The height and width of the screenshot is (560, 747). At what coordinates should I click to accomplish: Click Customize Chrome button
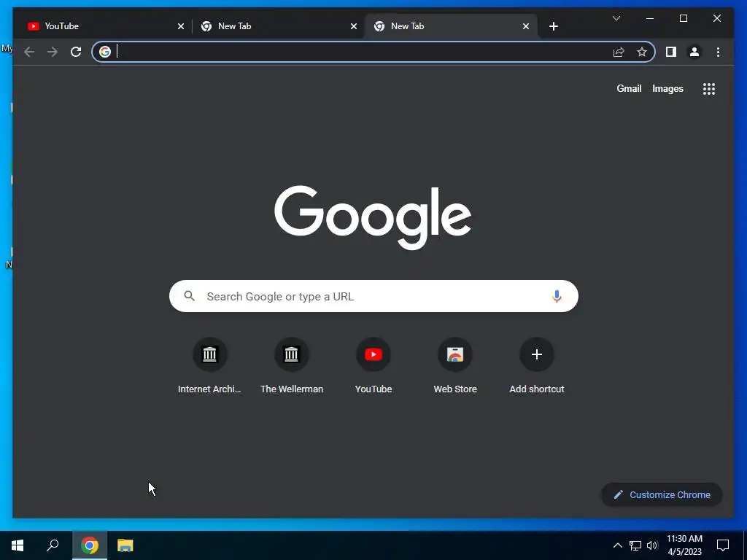[x=662, y=495]
